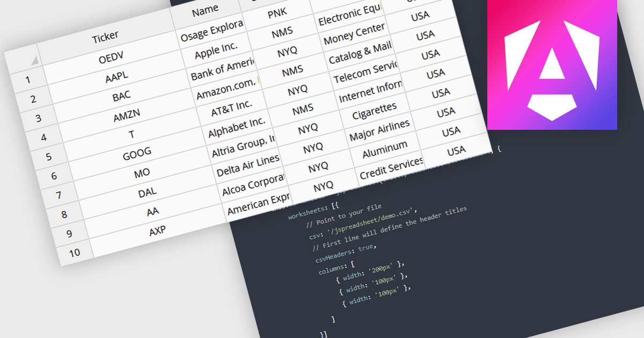
Task: Click the AAPL ticker cell
Action: coord(117,77)
